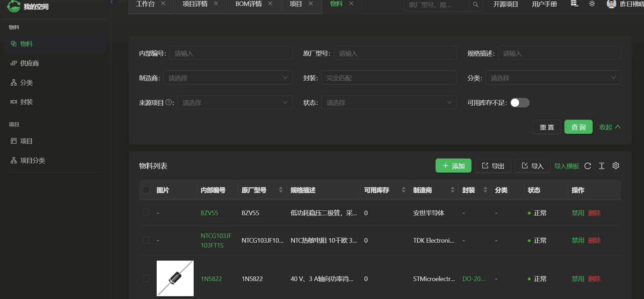
Task: Toggle the 可用库存不足 switch
Action: click(520, 102)
